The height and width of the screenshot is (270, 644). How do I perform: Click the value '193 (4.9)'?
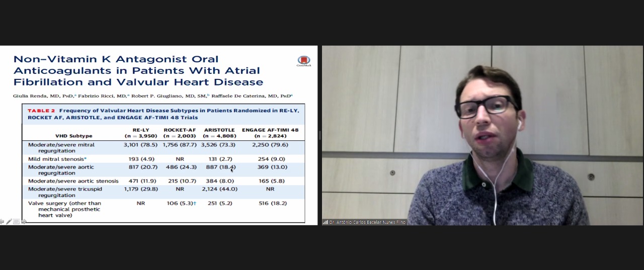[141, 159]
